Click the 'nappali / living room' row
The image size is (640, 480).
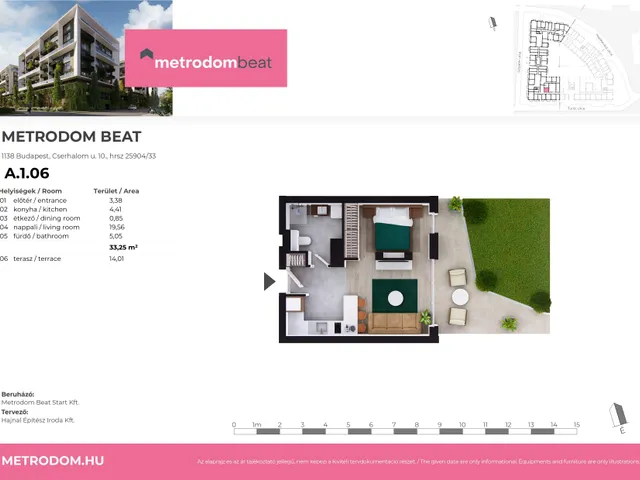62,227
